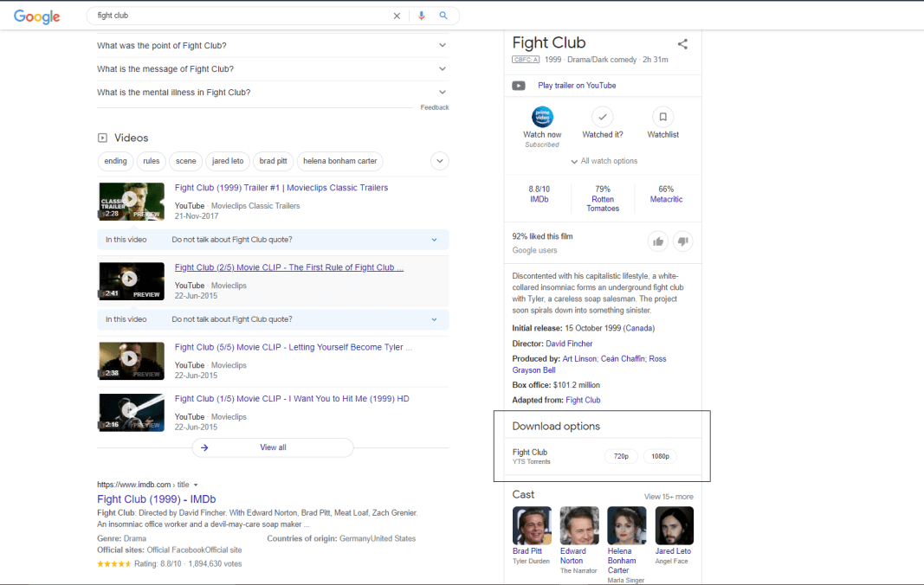
Task: Click the Jared Leto name link
Action: coord(673,551)
